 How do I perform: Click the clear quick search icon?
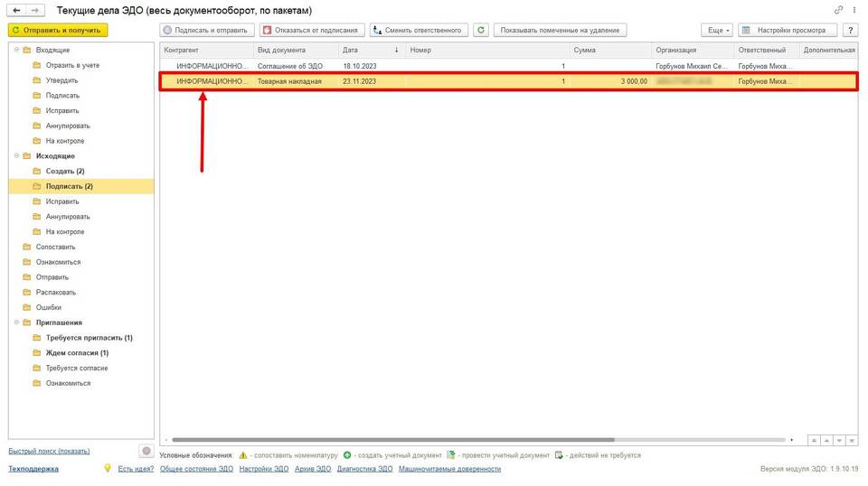146,451
